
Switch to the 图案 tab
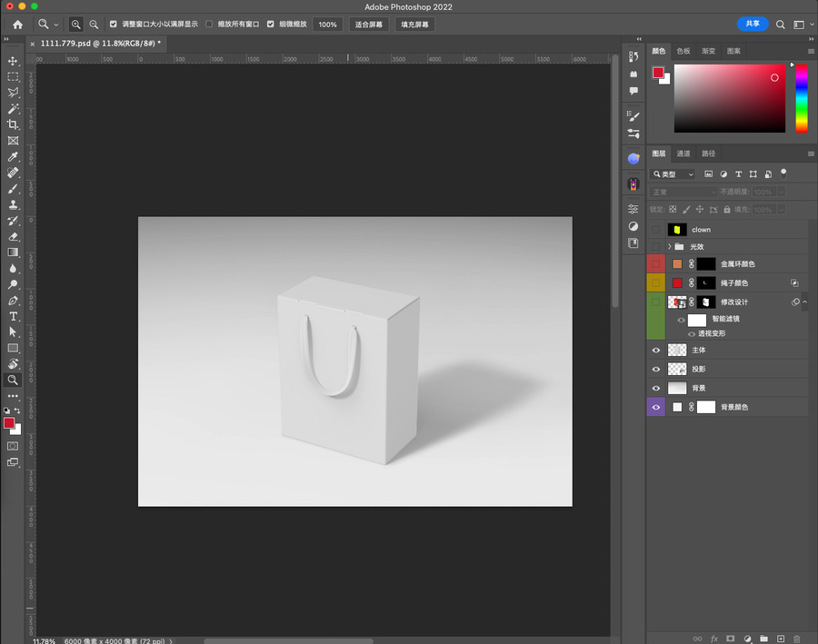(733, 51)
